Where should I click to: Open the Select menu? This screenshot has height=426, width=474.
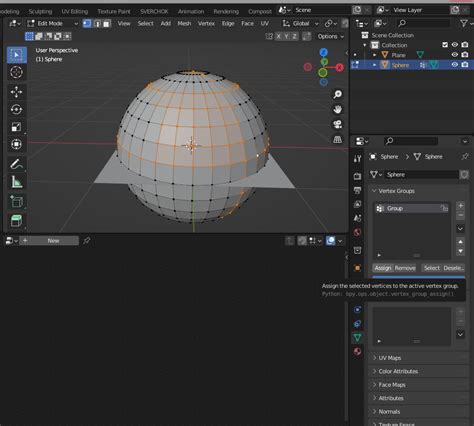pos(146,24)
